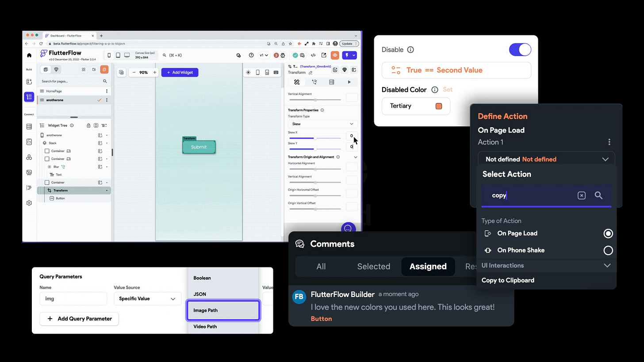Open the view code icon
The height and width of the screenshot is (362, 644).
click(313, 55)
